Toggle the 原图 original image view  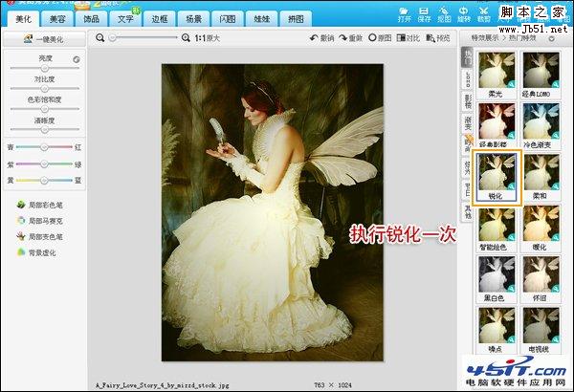(x=380, y=37)
